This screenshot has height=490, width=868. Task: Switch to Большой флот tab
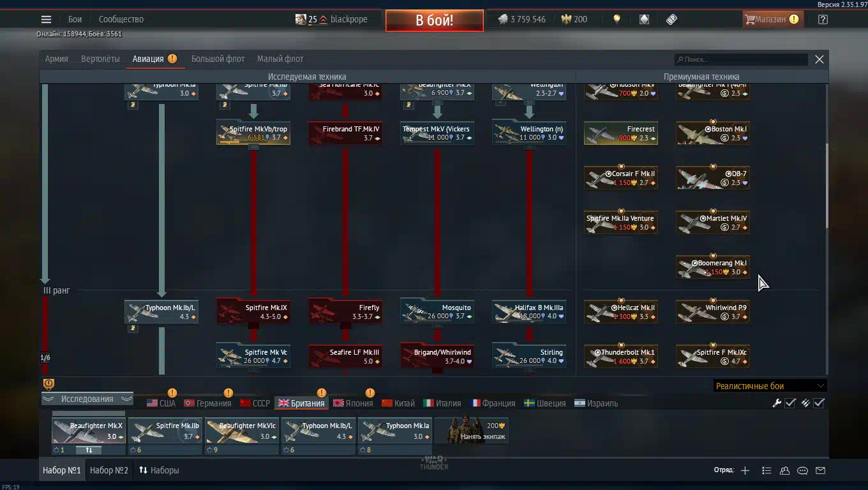218,59
